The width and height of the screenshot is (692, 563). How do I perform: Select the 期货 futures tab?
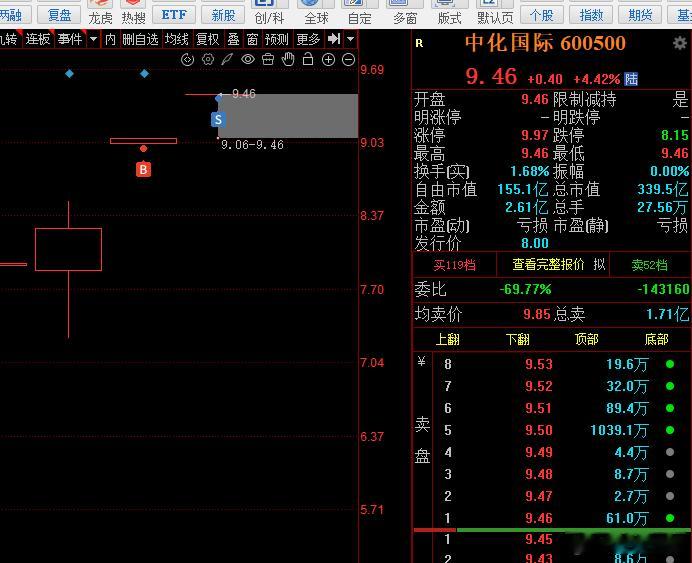click(x=640, y=15)
